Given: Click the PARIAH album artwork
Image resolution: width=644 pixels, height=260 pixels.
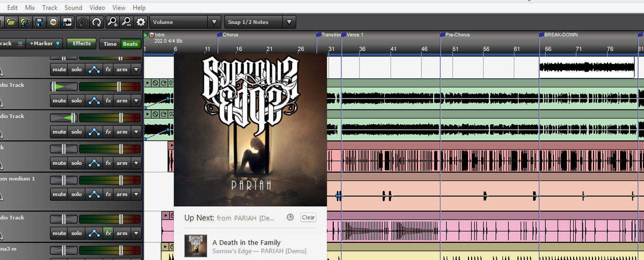Looking at the screenshot, I should 250,129.
